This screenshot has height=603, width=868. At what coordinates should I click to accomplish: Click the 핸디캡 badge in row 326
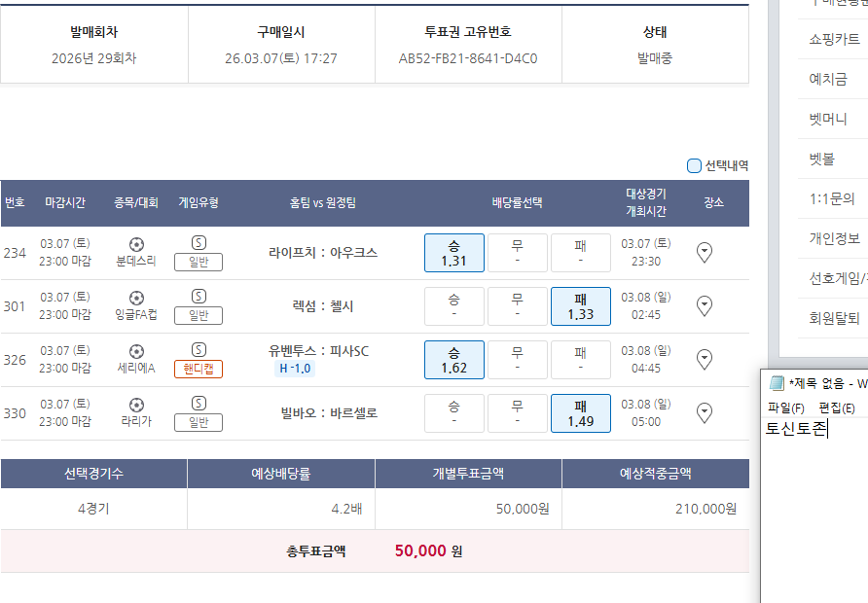point(199,370)
